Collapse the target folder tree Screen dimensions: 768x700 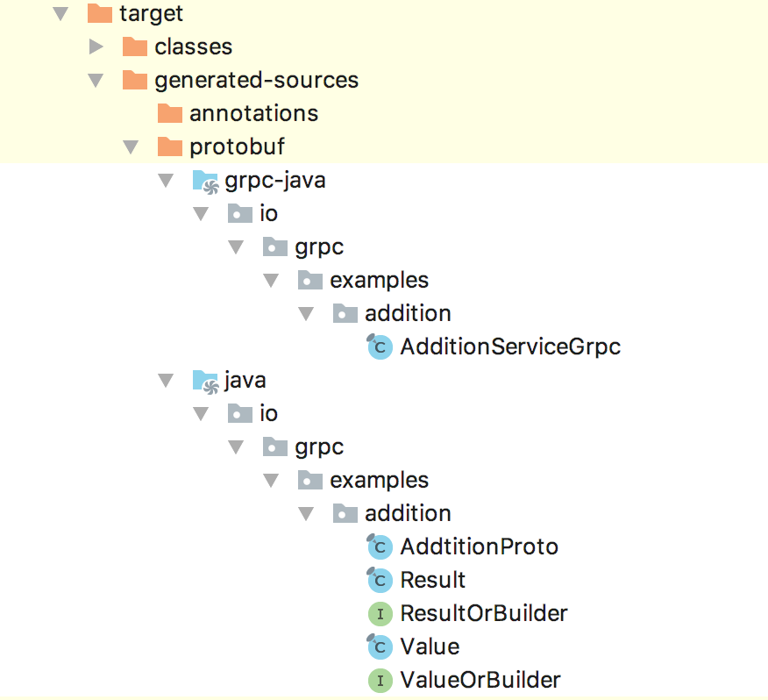pos(60,14)
